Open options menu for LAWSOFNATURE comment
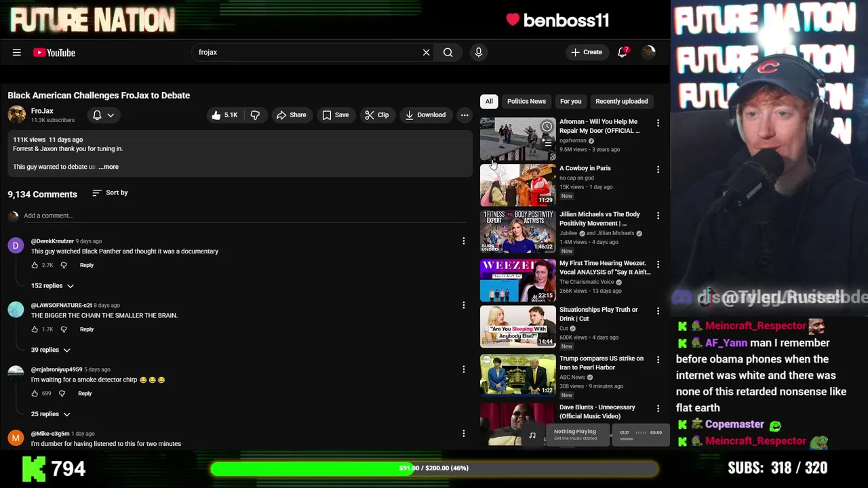 (464, 306)
